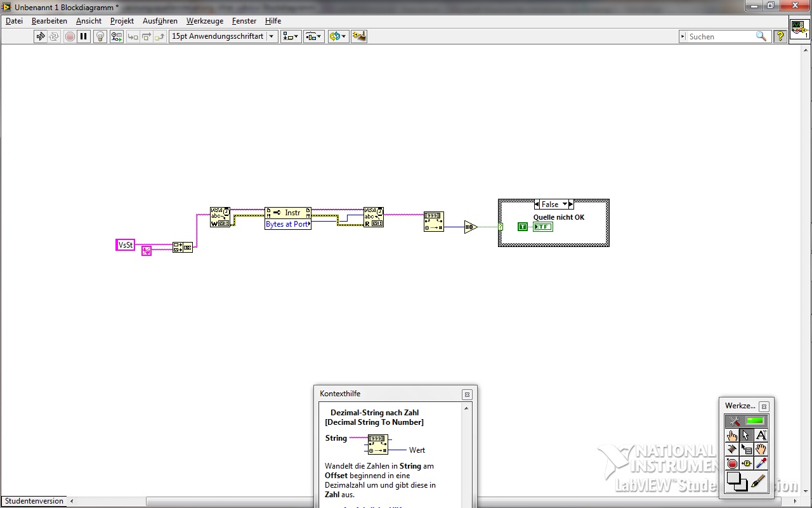Screen dimensions: 812x508
Task: Open the Align Objects dropdown
Action: point(291,36)
